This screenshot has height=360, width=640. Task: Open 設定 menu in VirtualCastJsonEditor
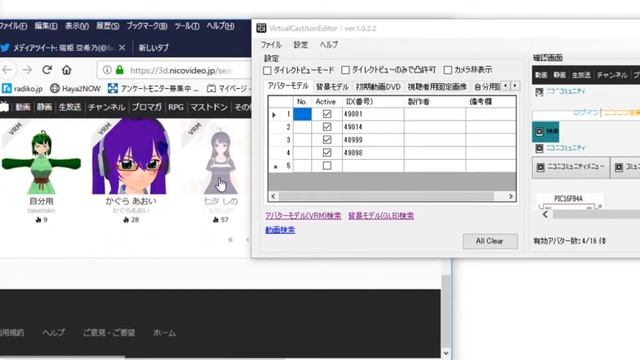[301, 44]
